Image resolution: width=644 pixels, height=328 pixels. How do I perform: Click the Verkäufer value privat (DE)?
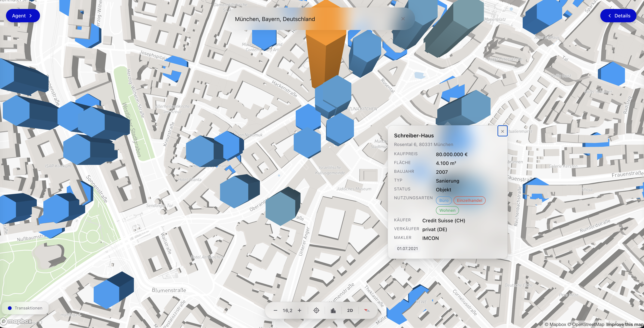435,229
